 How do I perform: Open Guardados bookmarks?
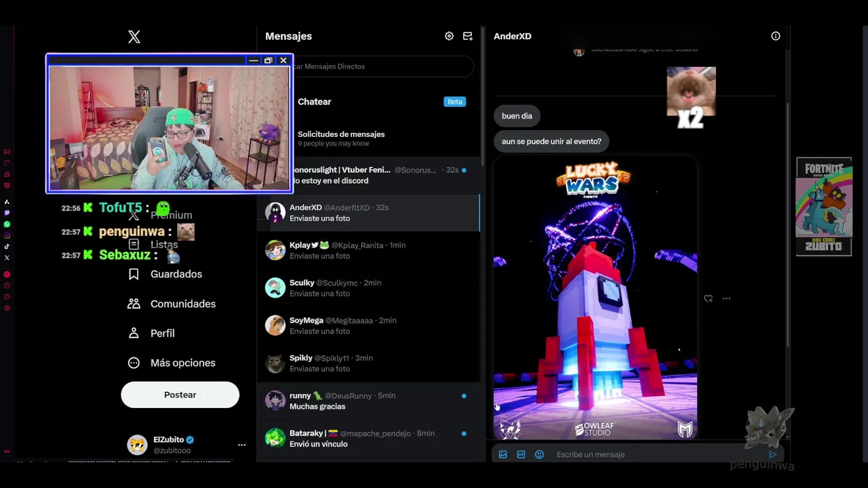pos(166,274)
